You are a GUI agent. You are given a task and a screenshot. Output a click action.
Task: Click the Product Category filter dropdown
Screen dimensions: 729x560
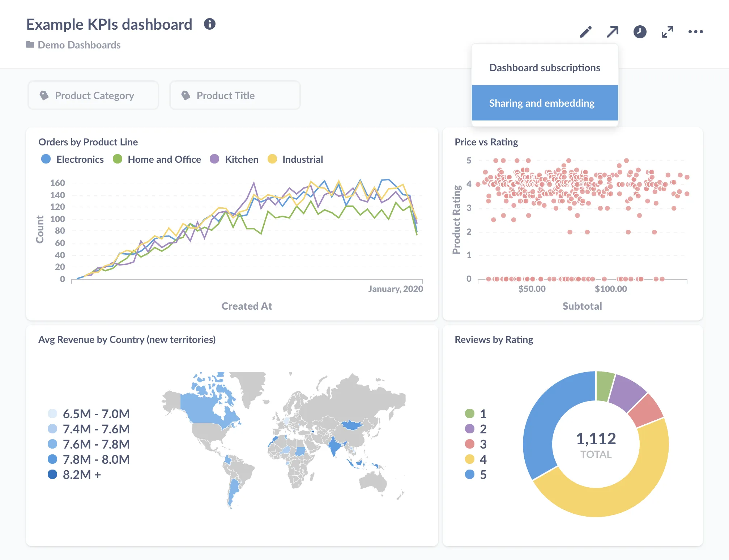[x=94, y=95]
